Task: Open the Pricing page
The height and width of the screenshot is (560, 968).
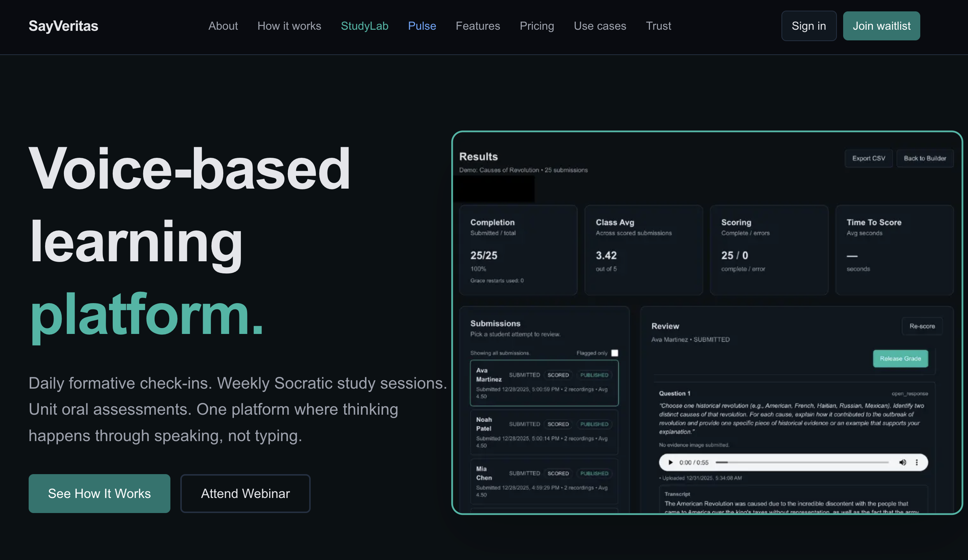Action: [x=537, y=26]
